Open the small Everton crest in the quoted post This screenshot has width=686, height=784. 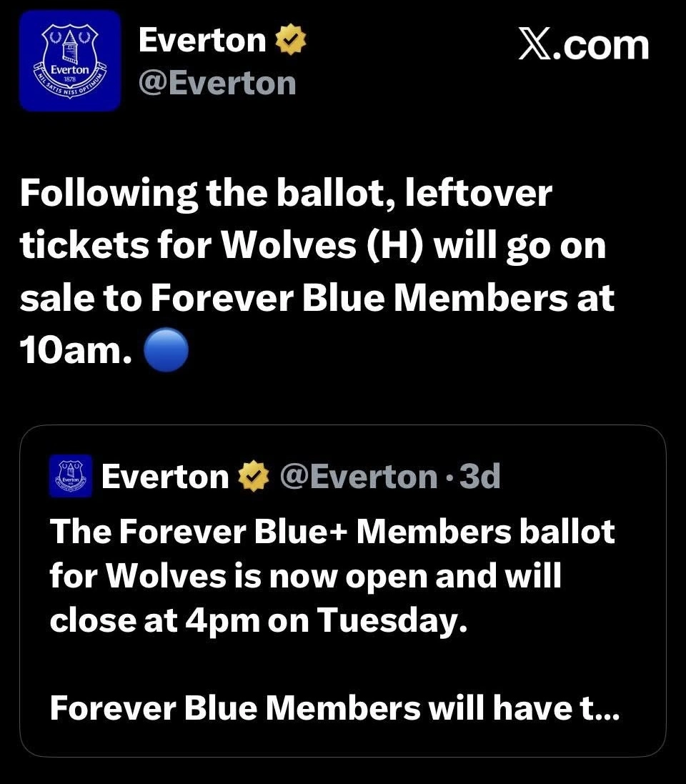71,475
